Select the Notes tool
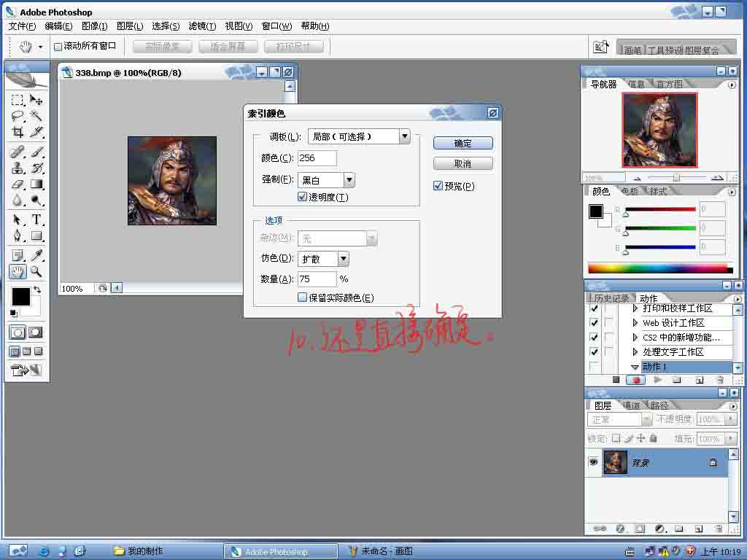This screenshot has width=747, height=560. (x=18, y=256)
